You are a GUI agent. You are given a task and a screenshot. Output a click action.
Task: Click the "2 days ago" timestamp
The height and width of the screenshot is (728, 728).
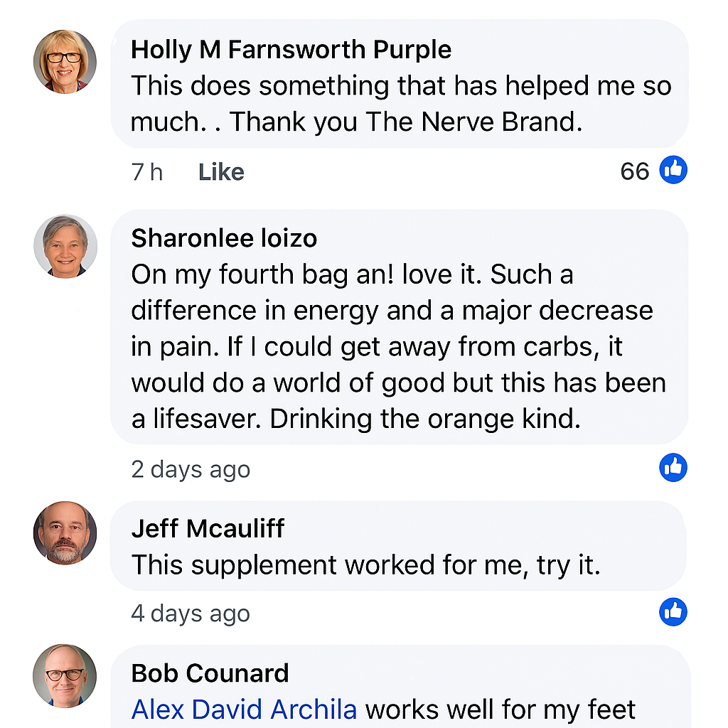[191, 469]
